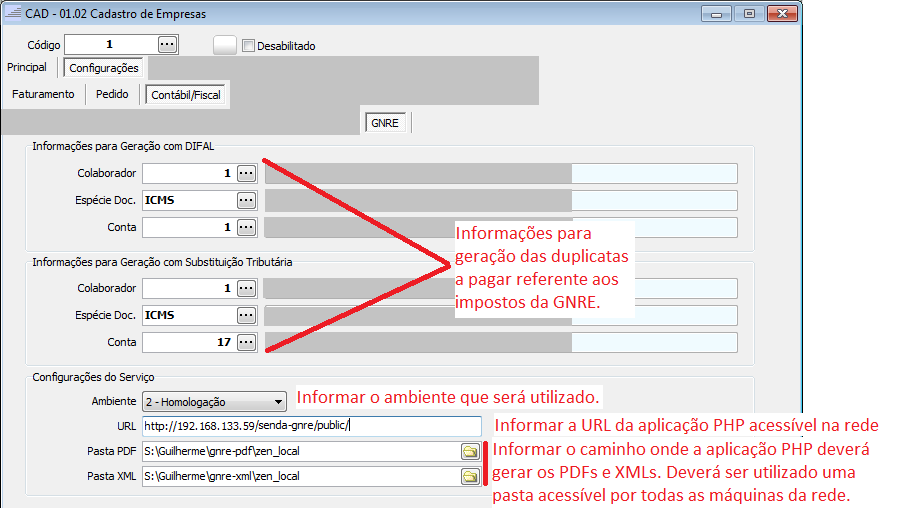Expand the Ambiente dropdown
Screen dimensions: 905x508
coord(278,402)
